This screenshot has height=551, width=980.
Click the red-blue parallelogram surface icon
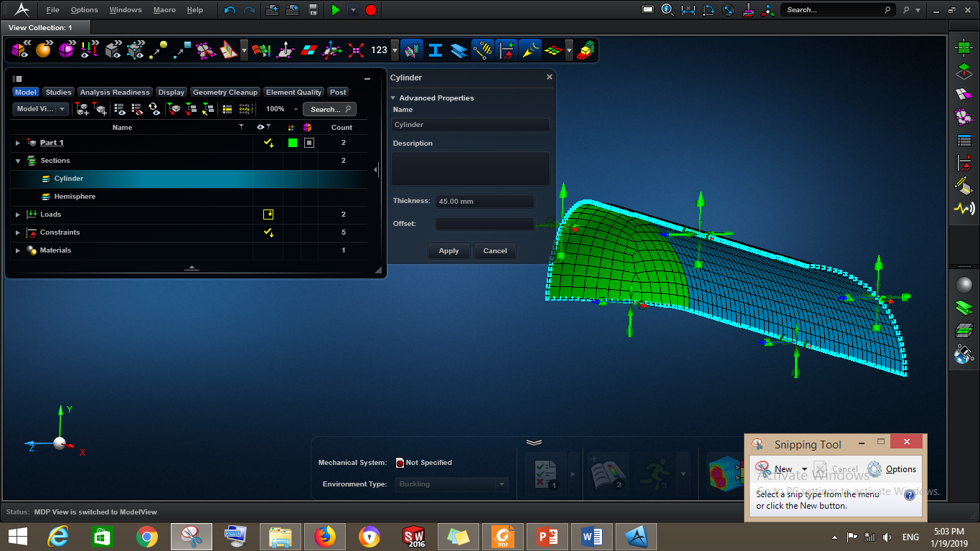point(308,50)
